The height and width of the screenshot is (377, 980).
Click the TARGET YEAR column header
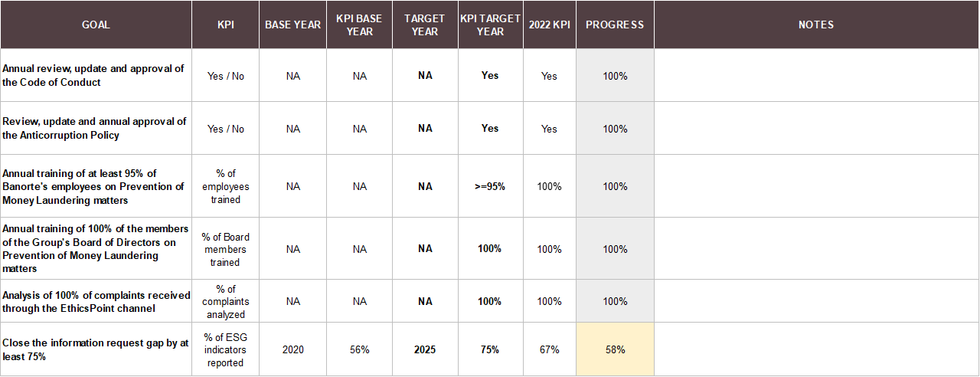coord(425,25)
